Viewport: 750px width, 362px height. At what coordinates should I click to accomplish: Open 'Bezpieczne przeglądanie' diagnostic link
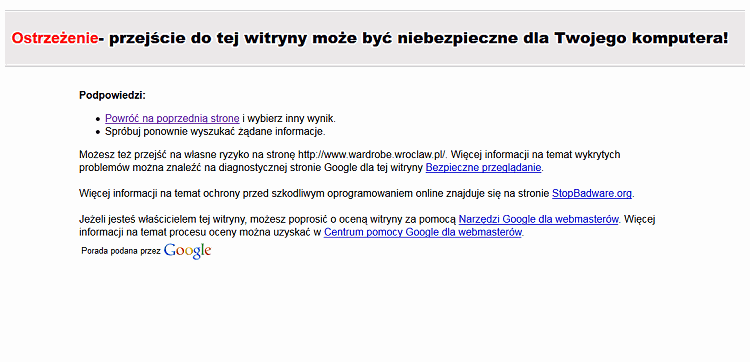click(x=484, y=168)
